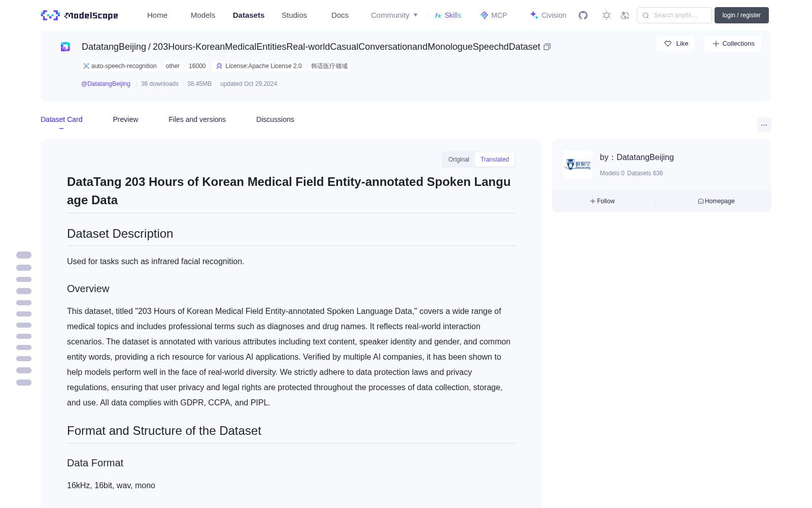
Task: Click the "Data Format" heading
Action: (95, 463)
